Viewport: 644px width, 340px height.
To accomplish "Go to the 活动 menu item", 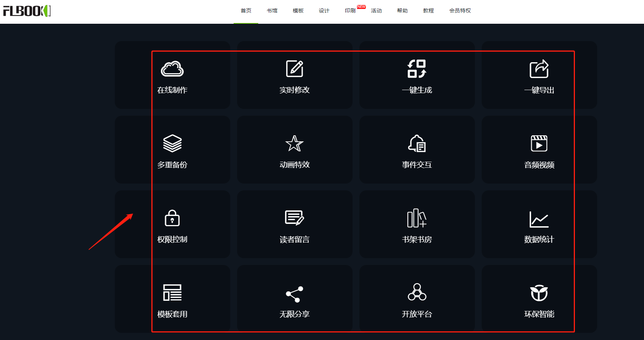I will (376, 11).
